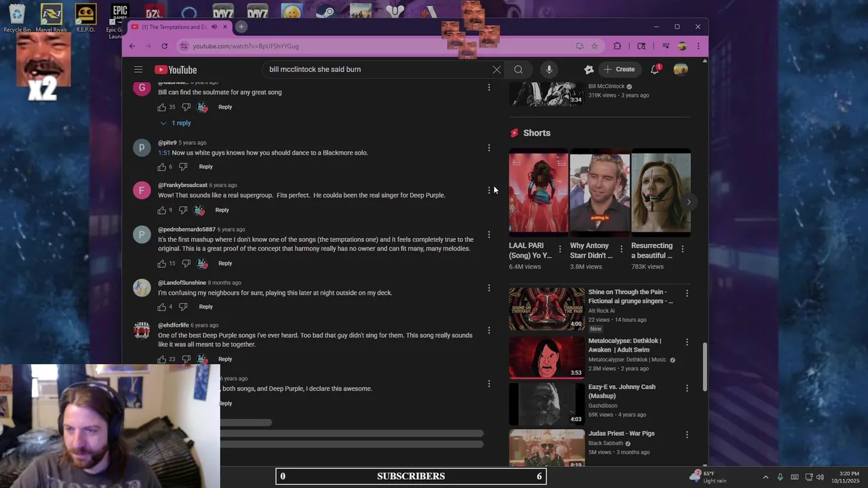Go back in the browser
Image resolution: width=868 pixels, height=488 pixels.
[x=132, y=46]
